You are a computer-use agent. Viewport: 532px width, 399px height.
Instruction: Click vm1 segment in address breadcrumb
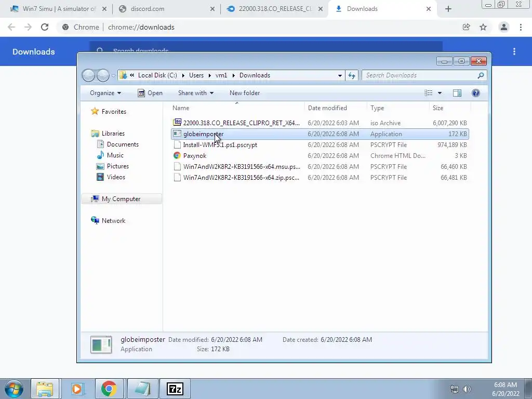(221, 75)
